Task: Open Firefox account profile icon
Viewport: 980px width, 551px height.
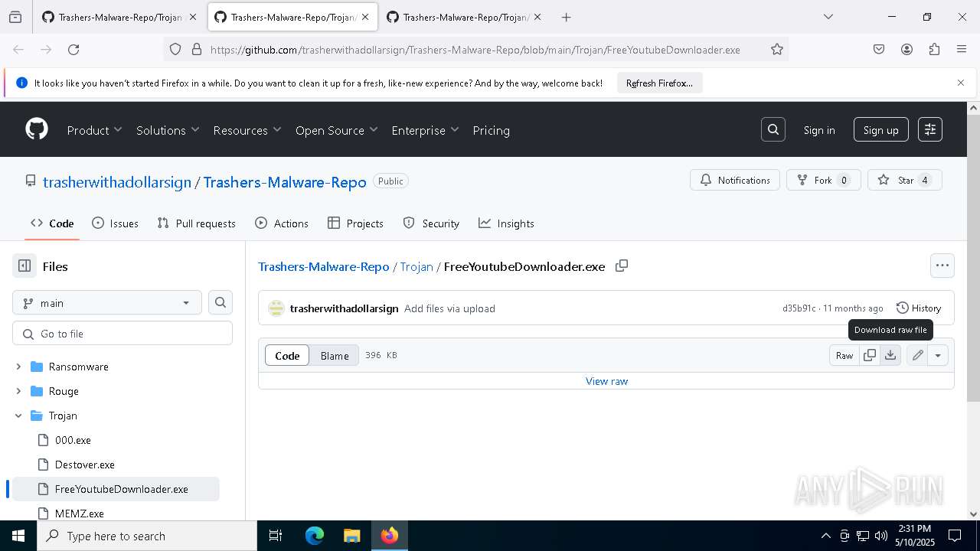Action: [906, 49]
